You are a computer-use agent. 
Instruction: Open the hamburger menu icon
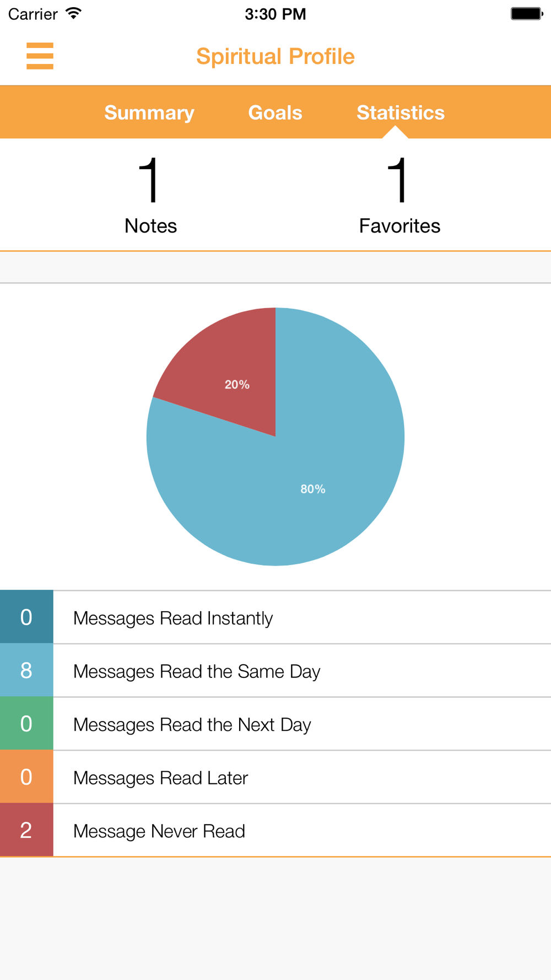pyautogui.click(x=40, y=56)
